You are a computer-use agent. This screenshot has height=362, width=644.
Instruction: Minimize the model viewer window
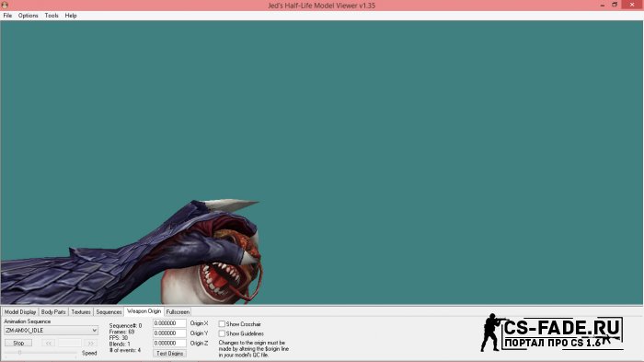coord(603,5)
